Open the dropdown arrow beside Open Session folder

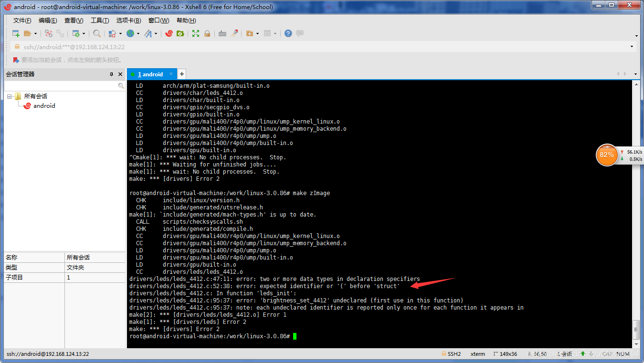pos(35,33)
